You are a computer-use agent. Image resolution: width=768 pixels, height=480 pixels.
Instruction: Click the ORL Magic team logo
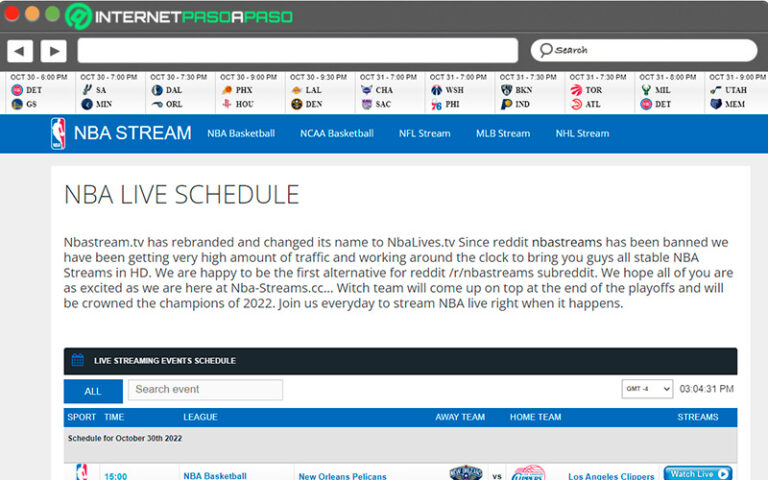point(157,104)
